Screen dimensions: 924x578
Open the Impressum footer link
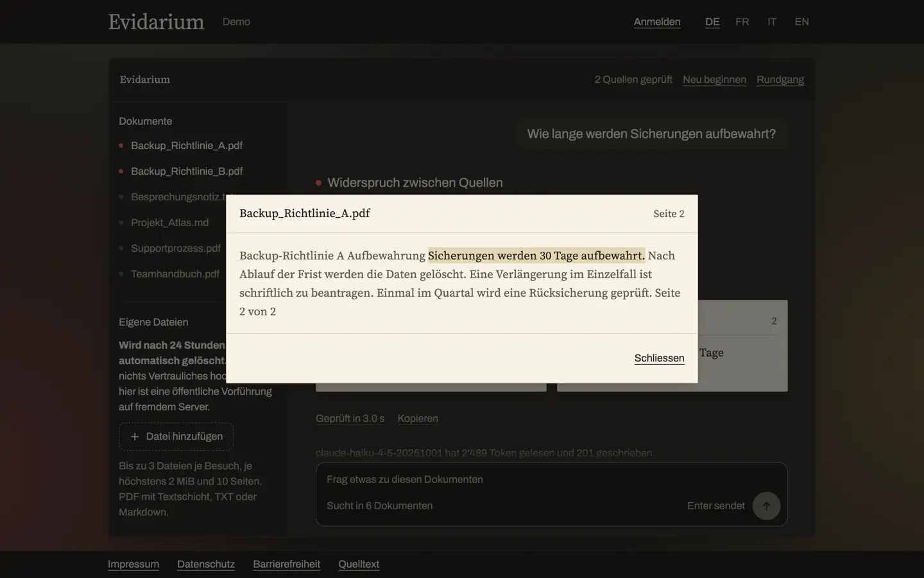pos(133,565)
